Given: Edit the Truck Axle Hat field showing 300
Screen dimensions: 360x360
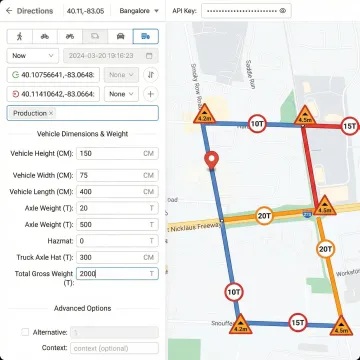Looking at the screenshot, I should (x=117, y=257).
